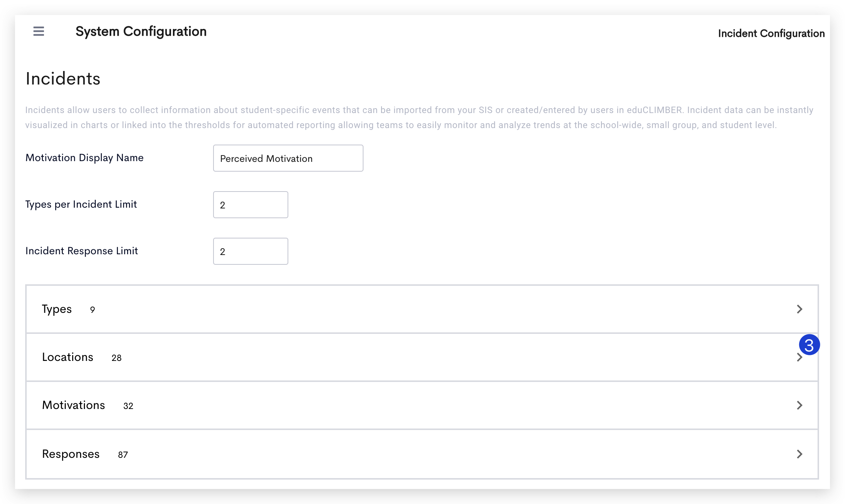Click the Incidents page heading
The width and height of the screenshot is (845, 504).
click(63, 78)
